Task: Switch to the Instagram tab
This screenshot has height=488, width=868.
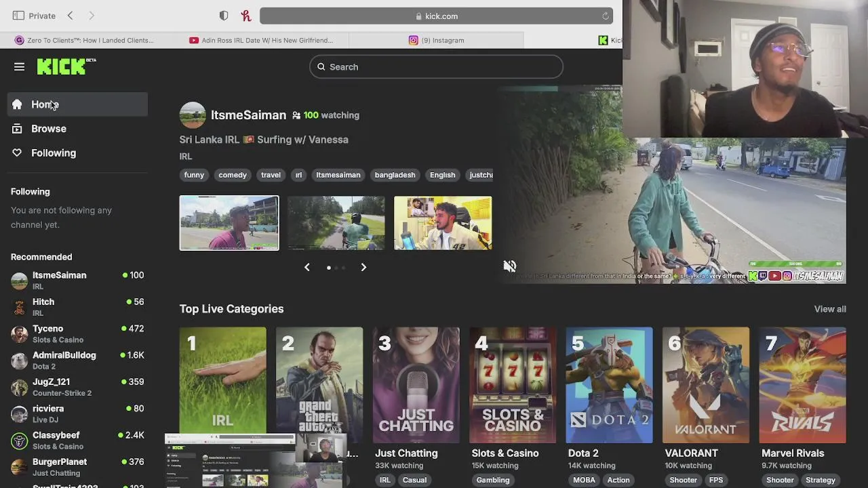Action: pos(436,40)
